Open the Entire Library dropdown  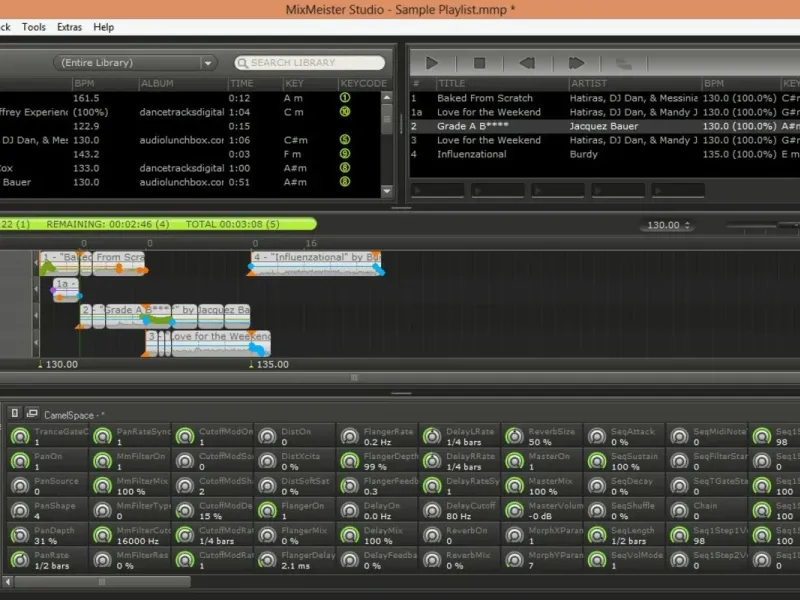pos(136,63)
